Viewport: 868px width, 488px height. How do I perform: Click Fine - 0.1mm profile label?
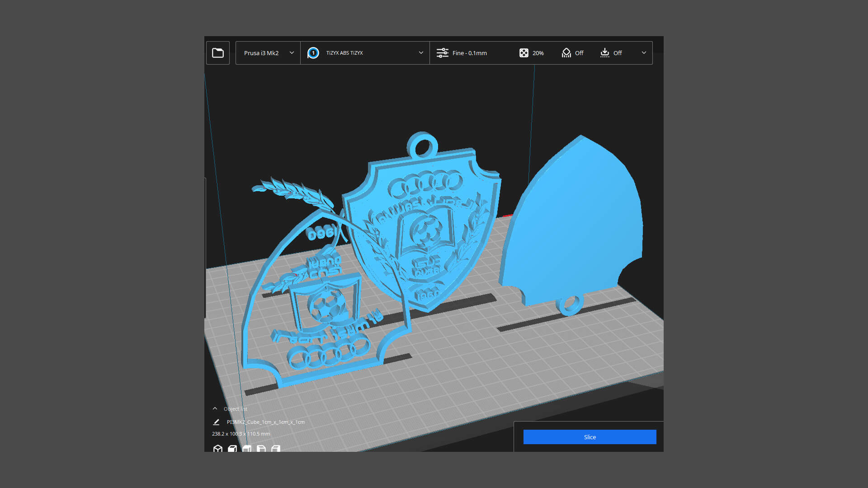click(x=469, y=53)
